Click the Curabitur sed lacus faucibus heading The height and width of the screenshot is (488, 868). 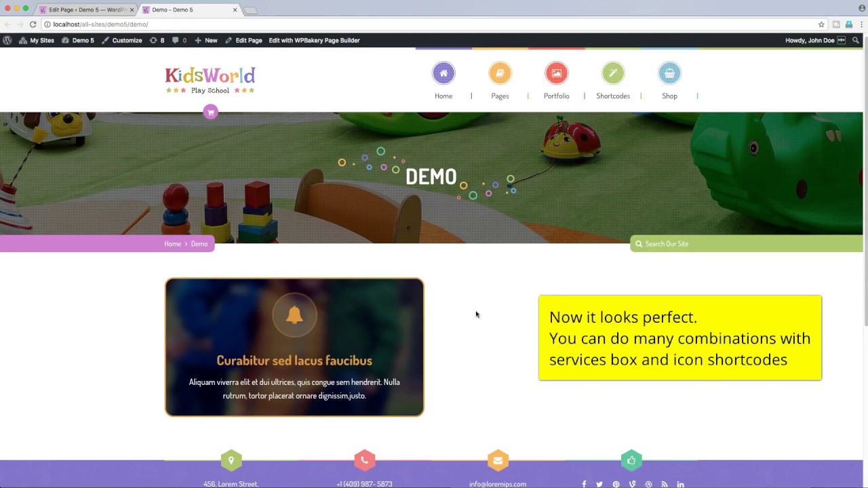point(294,361)
